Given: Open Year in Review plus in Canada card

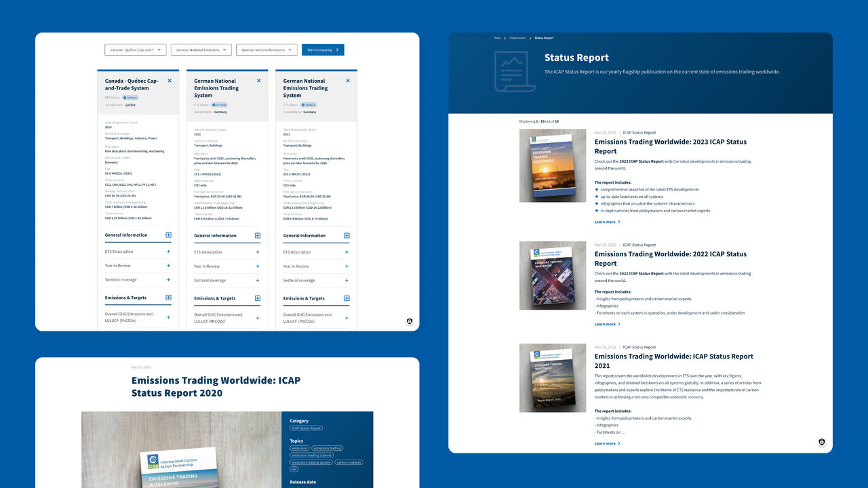Looking at the screenshot, I should pyautogui.click(x=168, y=266).
